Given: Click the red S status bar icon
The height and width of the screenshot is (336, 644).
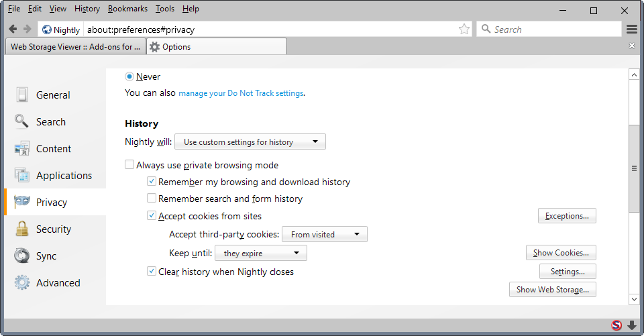Looking at the screenshot, I should pos(616,325).
